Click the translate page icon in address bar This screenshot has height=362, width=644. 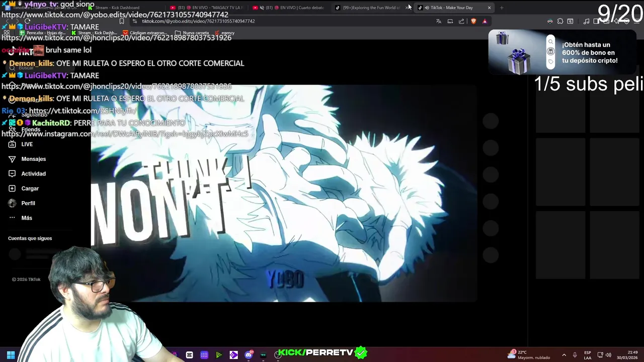point(439,21)
